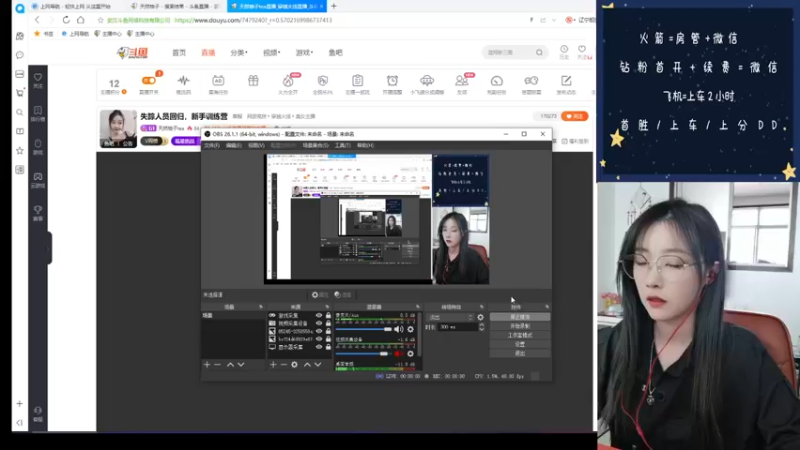Click the OBS 退出 exit button

point(520,353)
